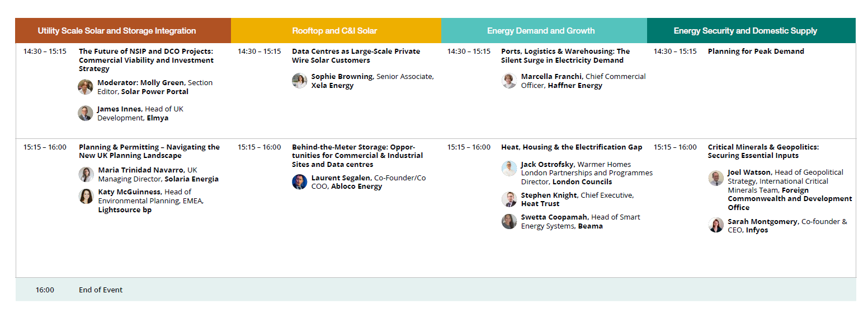The height and width of the screenshot is (312, 868).
Task: Switch to Rooftop and C&I Solar track
Action: coord(336,31)
